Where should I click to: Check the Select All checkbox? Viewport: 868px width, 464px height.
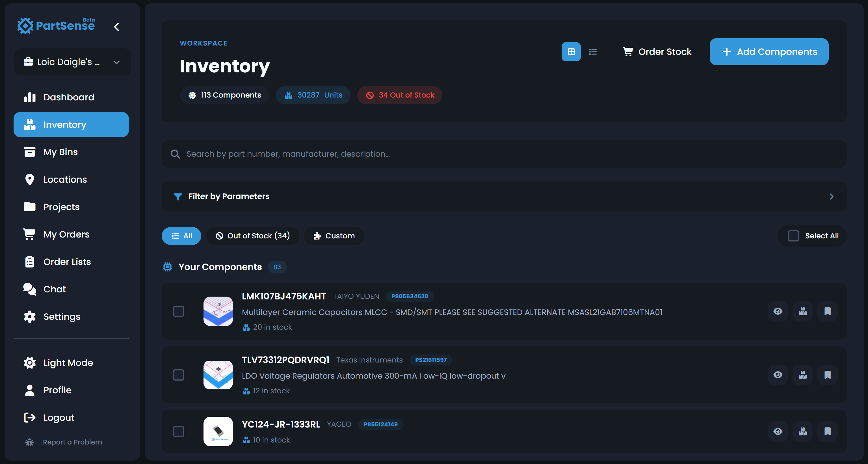click(793, 236)
